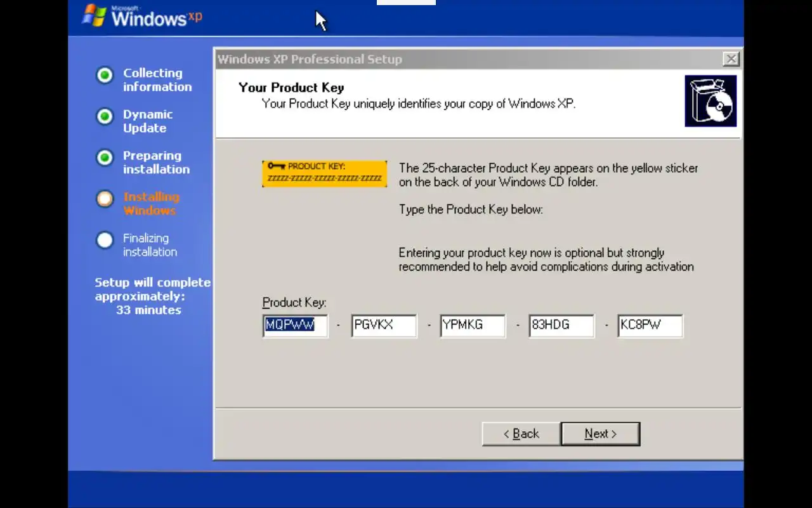Click the 'Finalizing installation' step label
This screenshot has width=812, height=508.
150,245
